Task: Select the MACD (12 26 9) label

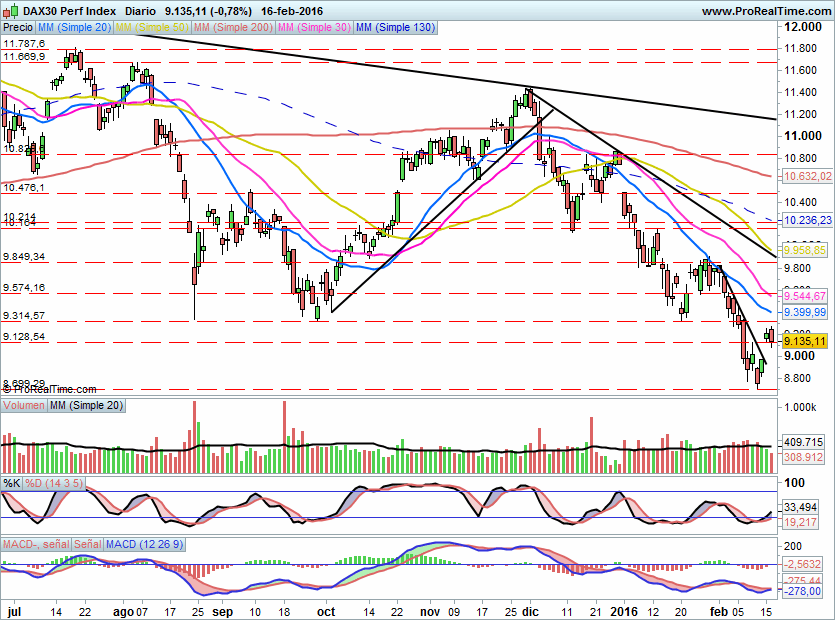Action: pos(144,544)
